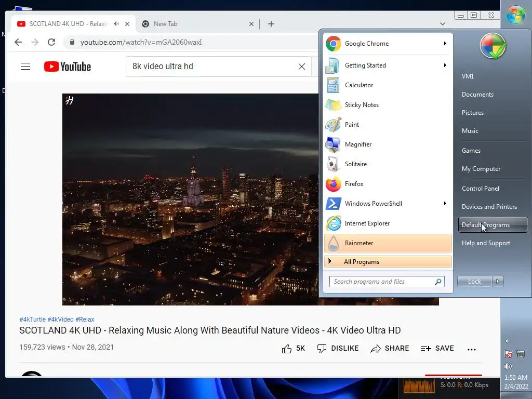Viewport: 532px width, 399px height.
Task: Open more actions ellipsis under video
Action: coord(472,349)
